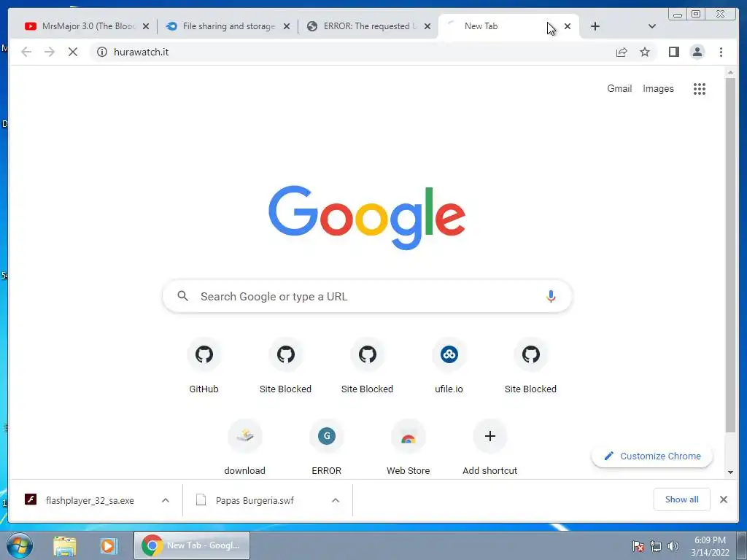The height and width of the screenshot is (560, 747).
Task: Click the scrollbar down arrow
Action: [x=730, y=472]
